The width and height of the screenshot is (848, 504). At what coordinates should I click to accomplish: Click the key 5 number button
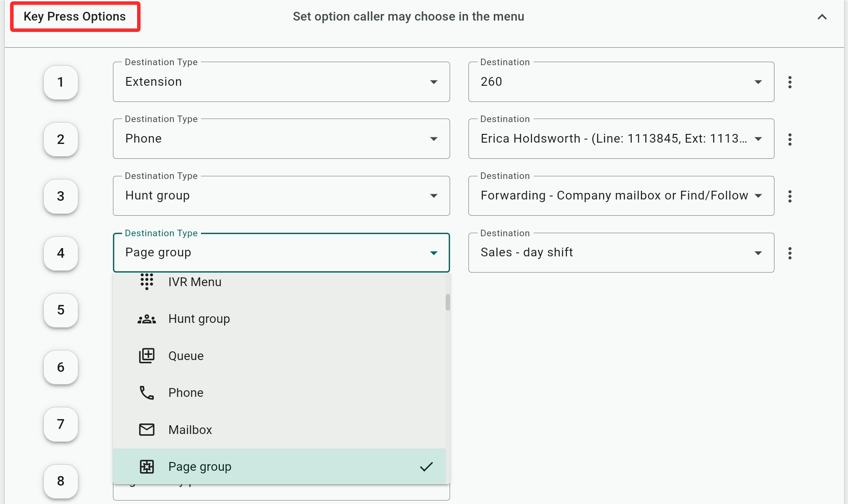61,310
